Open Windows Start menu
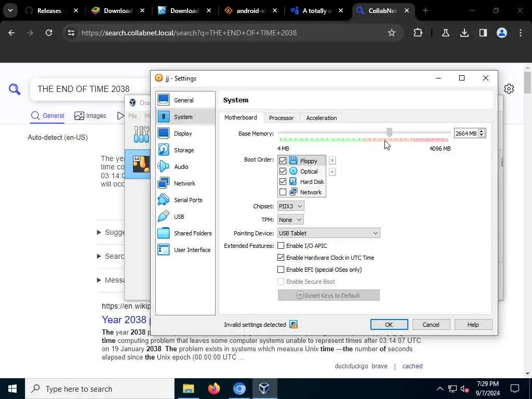This screenshot has width=532, height=399. click(12, 389)
